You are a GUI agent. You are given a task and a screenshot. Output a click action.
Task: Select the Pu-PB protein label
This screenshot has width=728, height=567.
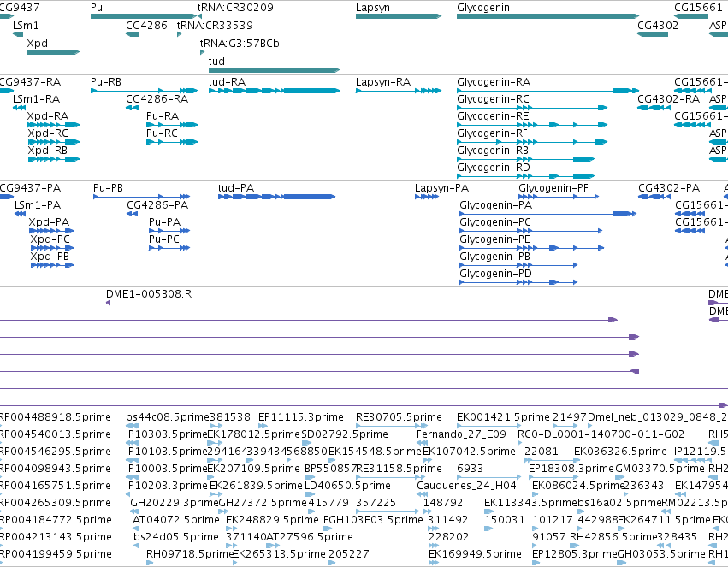click(108, 188)
